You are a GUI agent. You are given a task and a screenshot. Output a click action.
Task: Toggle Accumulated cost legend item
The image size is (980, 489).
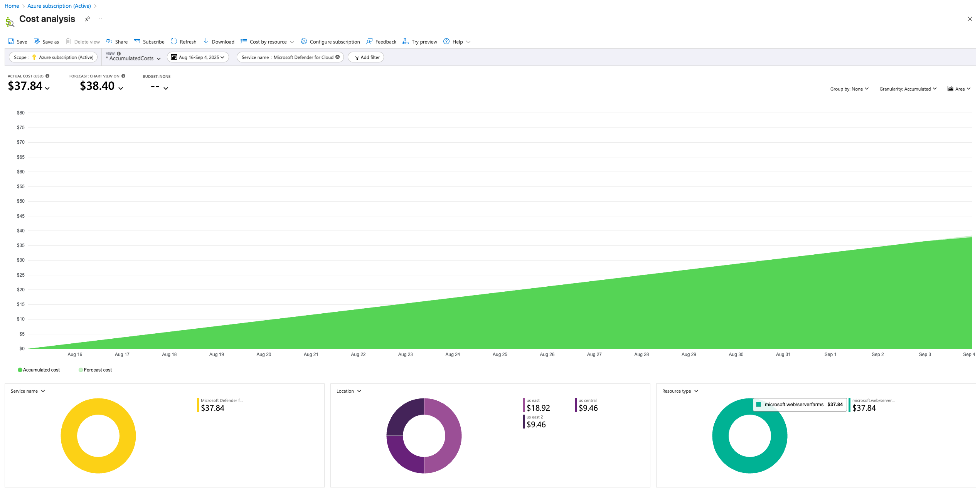pyautogui.click(x=39, y=370)
